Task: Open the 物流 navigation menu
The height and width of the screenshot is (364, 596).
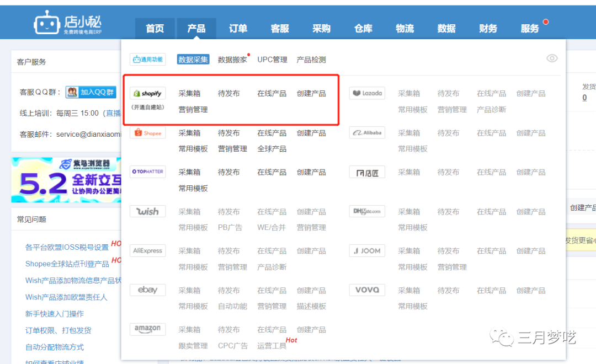Action: click(x=405, y=29)
